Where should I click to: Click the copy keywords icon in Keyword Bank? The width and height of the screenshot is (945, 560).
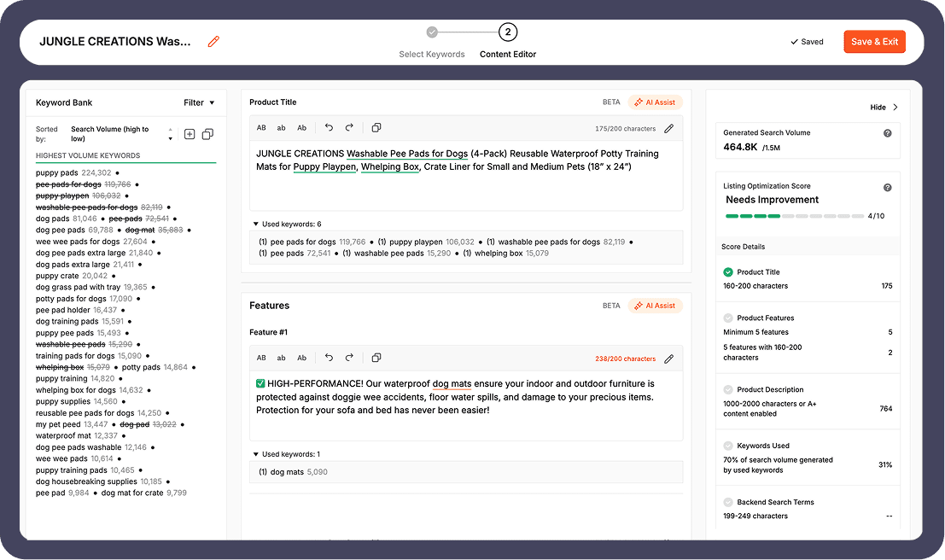[207, 134]
